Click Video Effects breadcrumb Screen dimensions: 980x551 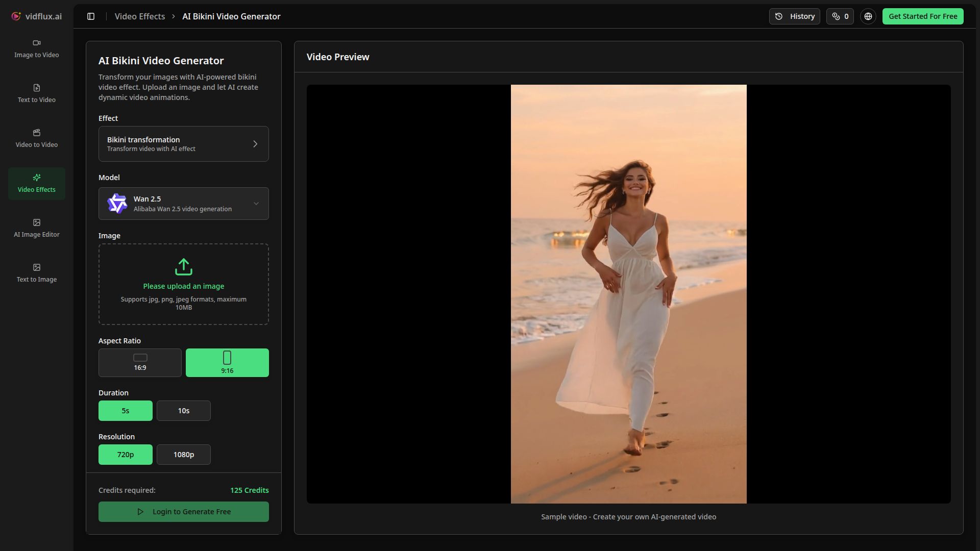pos(140,16)
